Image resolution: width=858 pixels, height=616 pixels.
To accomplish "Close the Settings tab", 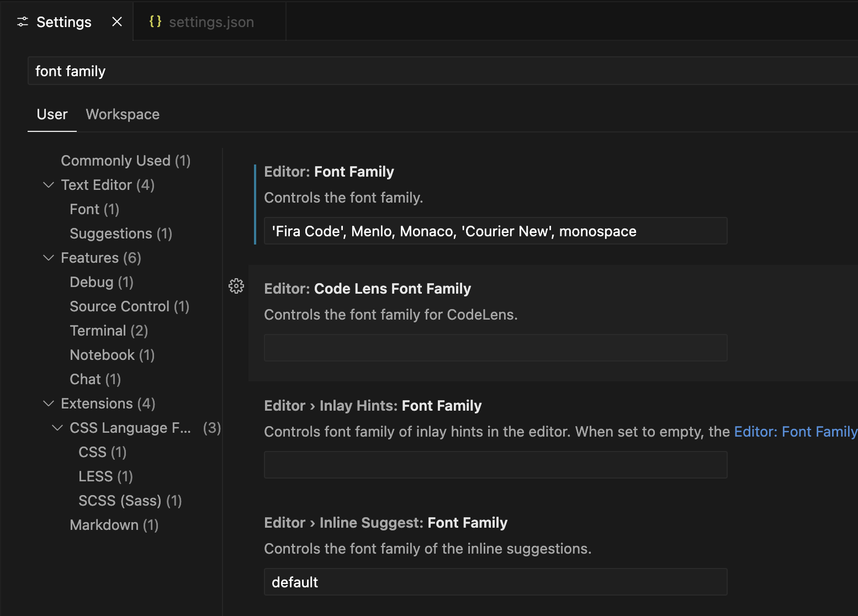I will point(117,22).
